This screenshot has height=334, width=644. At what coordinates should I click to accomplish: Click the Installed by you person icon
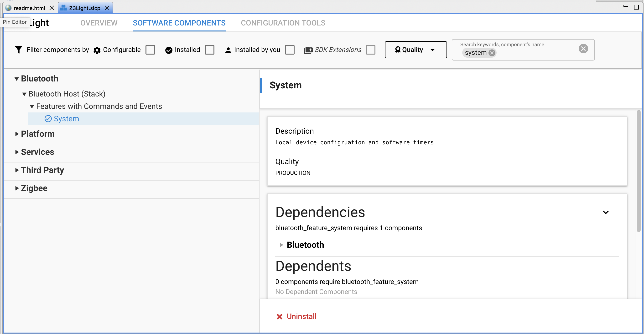click(228, 50)
